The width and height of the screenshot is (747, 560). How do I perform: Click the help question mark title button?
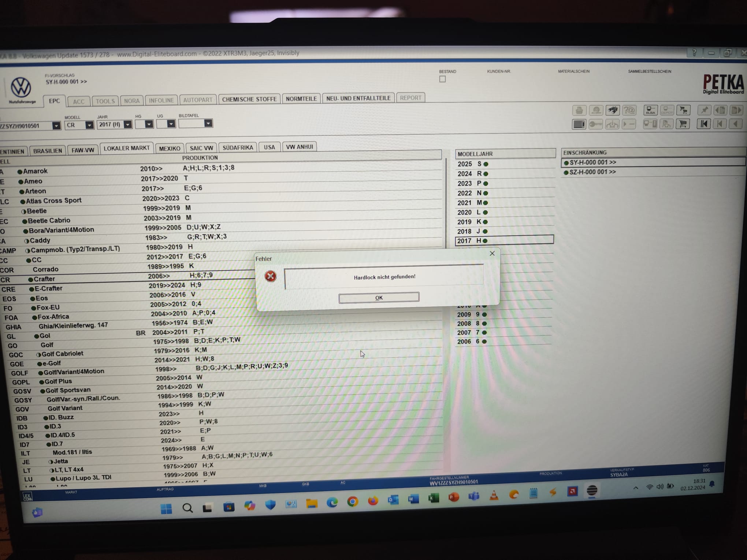[694, 53]
